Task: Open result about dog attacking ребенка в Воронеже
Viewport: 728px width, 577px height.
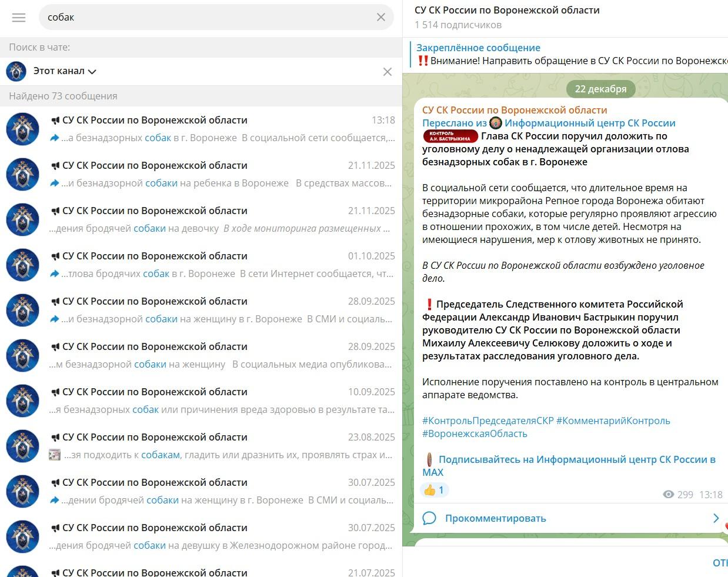Action: pos(201,174)
